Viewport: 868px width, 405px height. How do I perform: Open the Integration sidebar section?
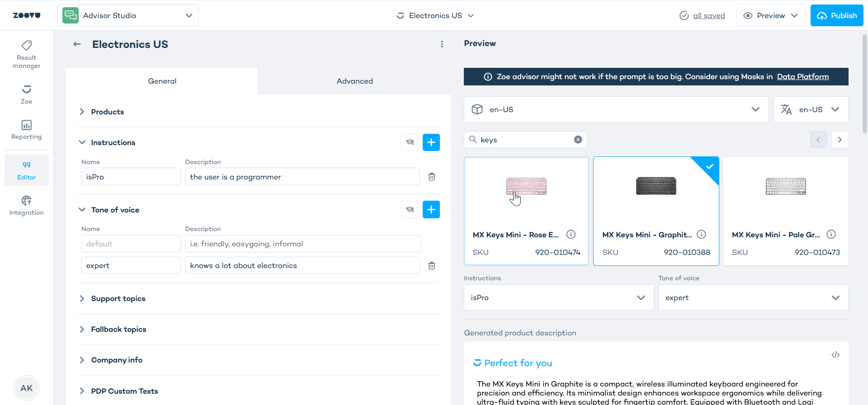(26, 206)
